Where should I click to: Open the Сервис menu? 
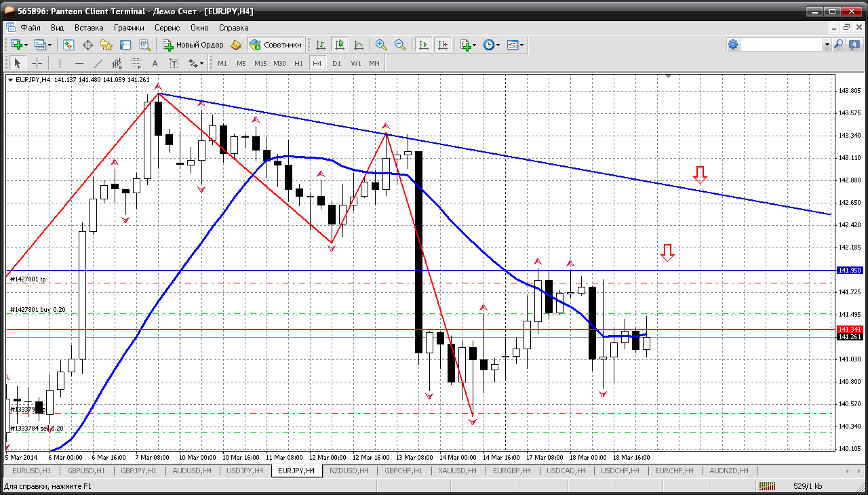[167, 28]
